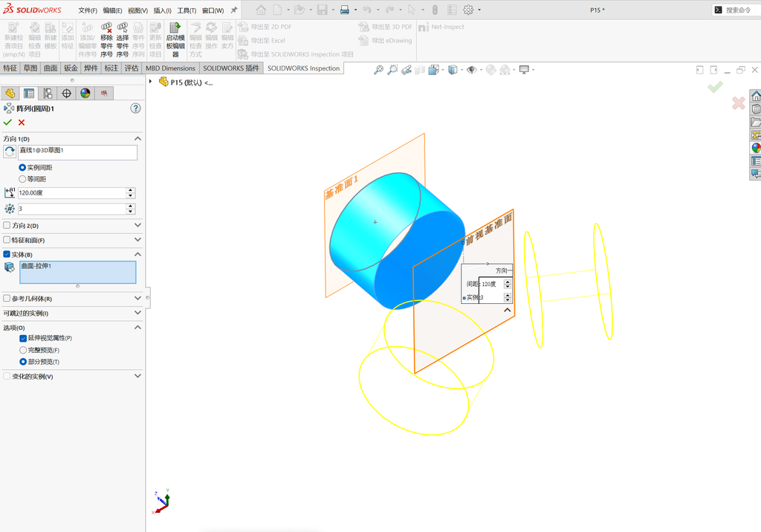
Task: Open the View Orientation cube icon
Action: (433, 70)
